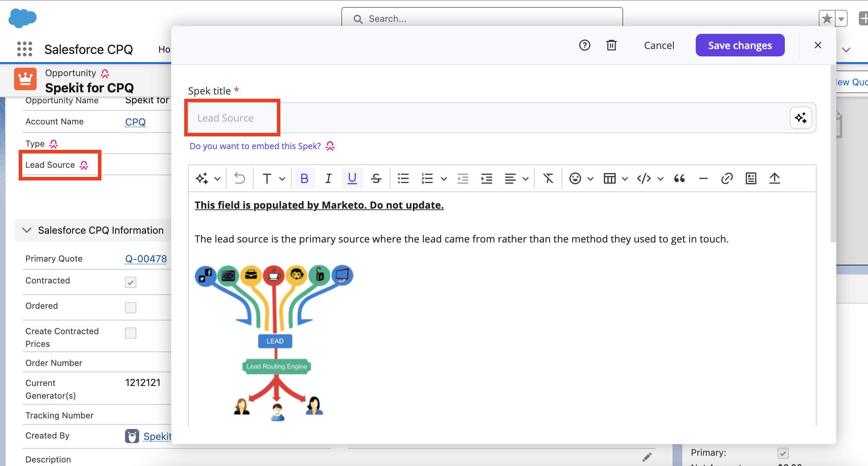Edit the Description field pencil icon
This screenshot has width=868, height=466.
pyautogui.click(x=647, y=457)
